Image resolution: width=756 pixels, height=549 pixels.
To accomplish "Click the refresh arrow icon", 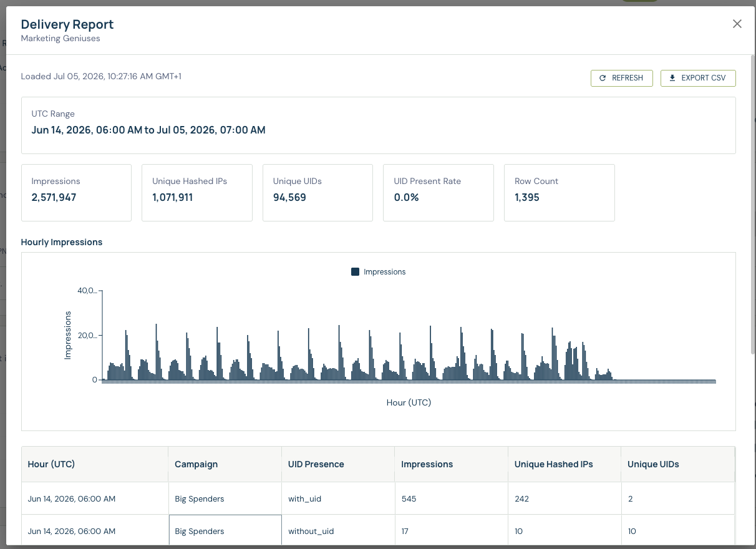I will [603, 78].
